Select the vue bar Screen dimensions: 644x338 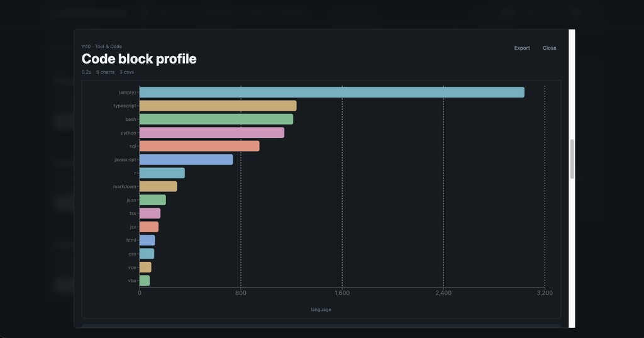(145, 268)
